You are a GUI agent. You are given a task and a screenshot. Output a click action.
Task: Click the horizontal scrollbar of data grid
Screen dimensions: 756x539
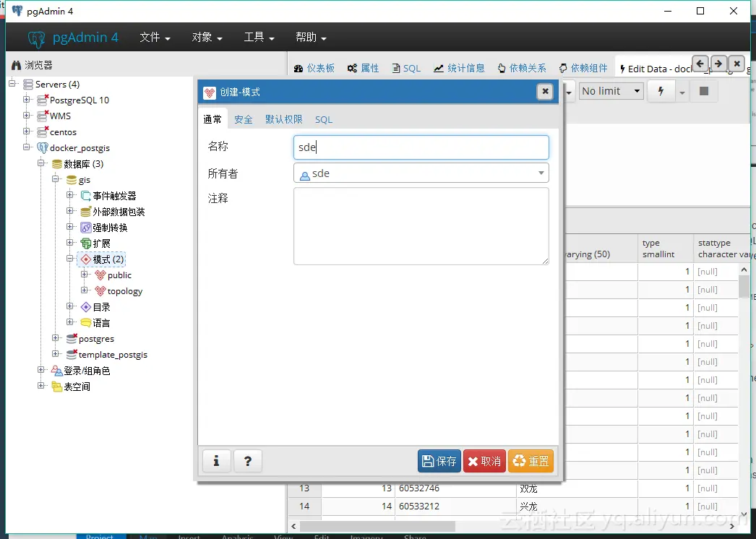(377, 525)
